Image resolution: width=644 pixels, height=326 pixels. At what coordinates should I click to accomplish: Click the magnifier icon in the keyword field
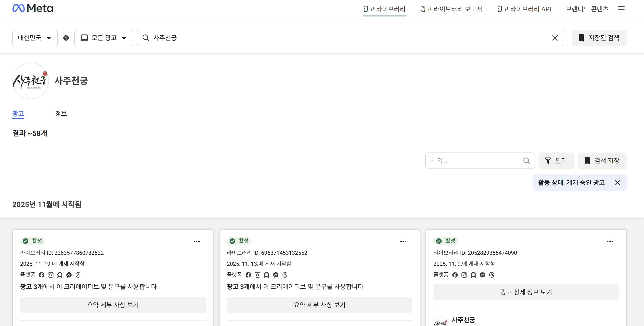coord(527,161)
